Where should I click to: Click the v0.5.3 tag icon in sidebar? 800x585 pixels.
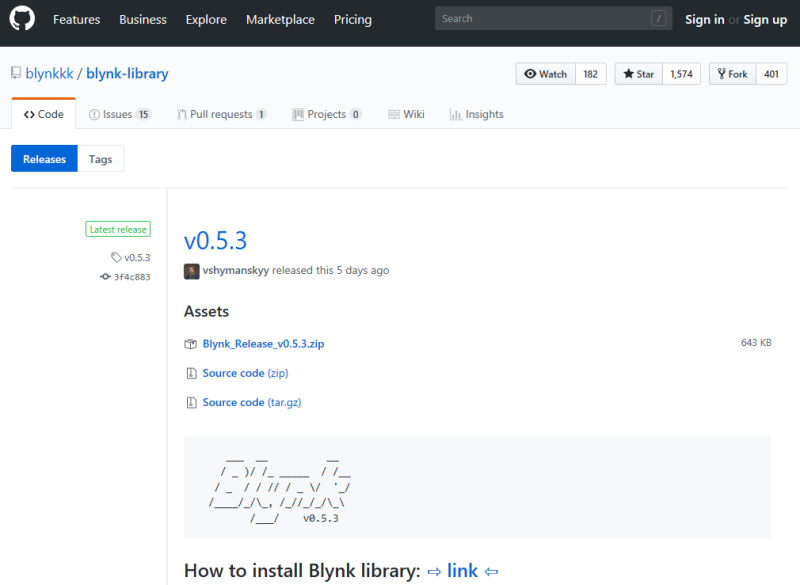pos(116,258)
